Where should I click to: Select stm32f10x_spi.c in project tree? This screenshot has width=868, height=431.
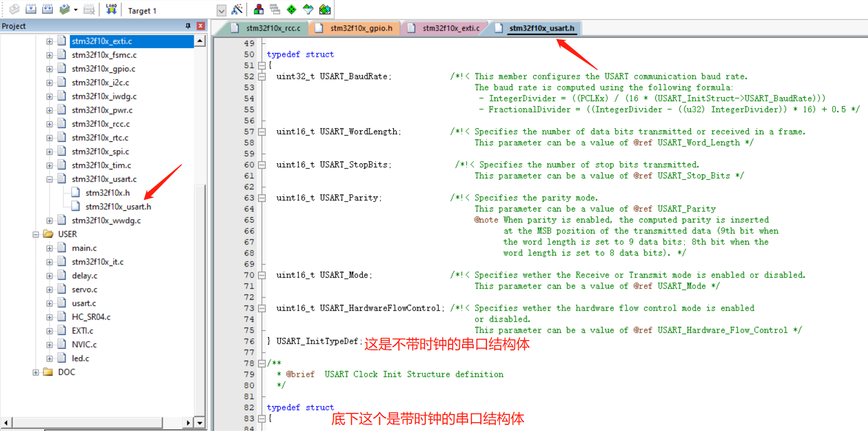100,151
